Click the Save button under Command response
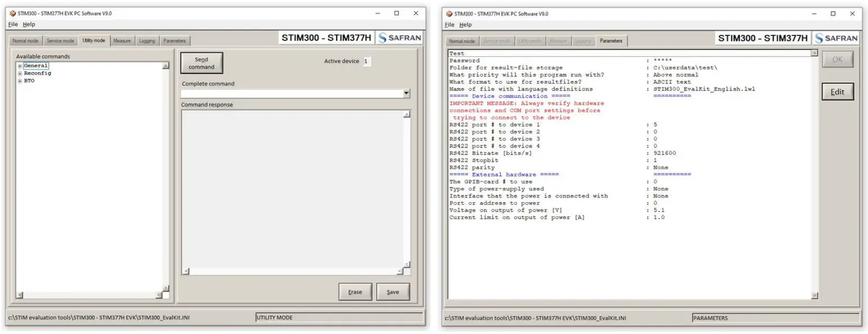This screenshot has width=868, height=334. [x=393, y=292]
